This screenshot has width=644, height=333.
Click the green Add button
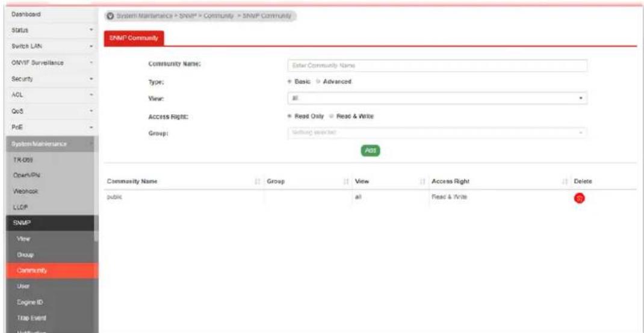pos(371,150)
